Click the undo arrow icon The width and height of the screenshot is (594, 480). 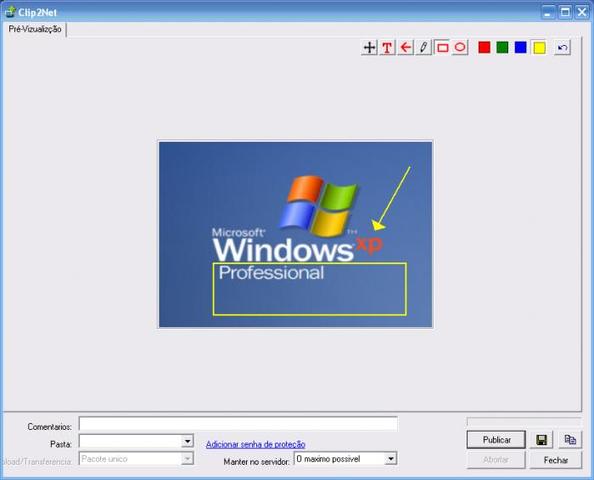pyautogui.click(x=562, y=48)
